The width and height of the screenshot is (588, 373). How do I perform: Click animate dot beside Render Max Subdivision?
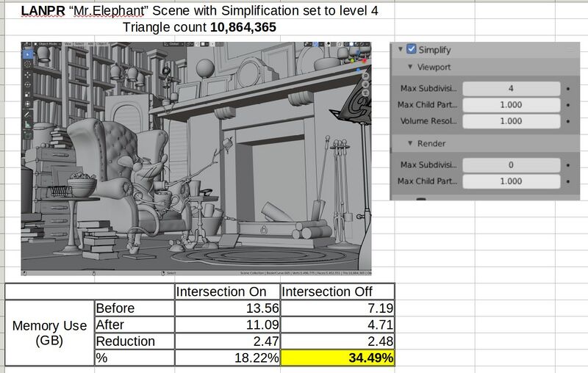[x=568, y=165]
